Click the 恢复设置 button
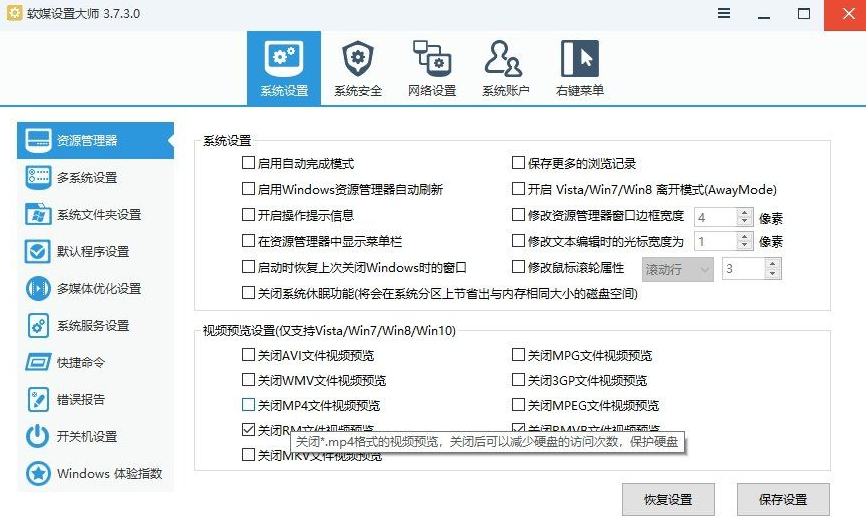 (x=668, y=499)
